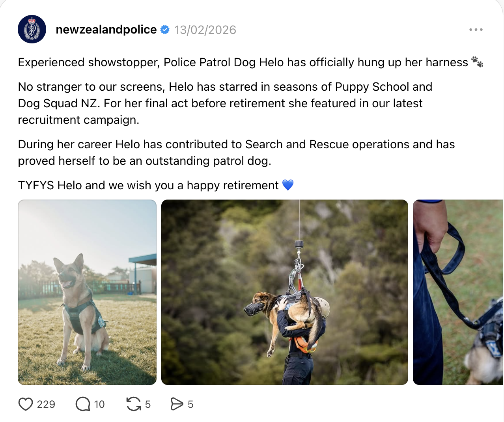Repost using the circular arrows icon
The image size is (504, 422).
coord(134,404)
